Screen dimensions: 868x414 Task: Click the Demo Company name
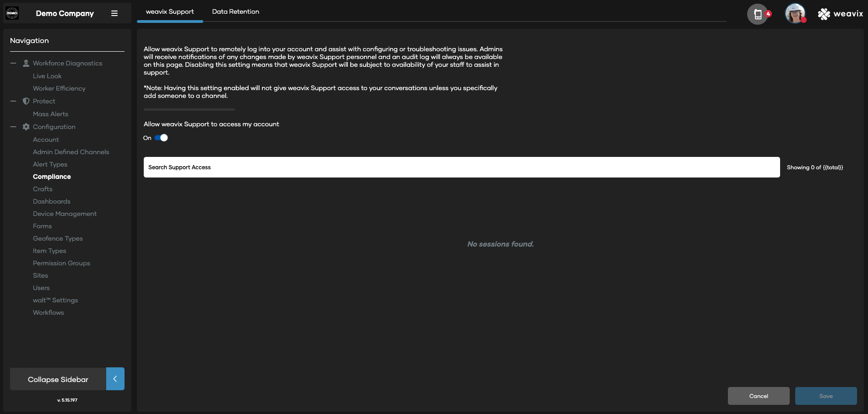click(65, 14)
